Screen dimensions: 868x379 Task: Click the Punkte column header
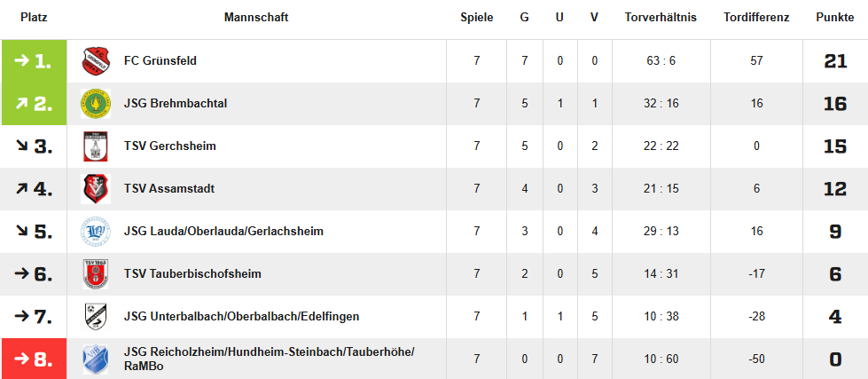(834, 18)
